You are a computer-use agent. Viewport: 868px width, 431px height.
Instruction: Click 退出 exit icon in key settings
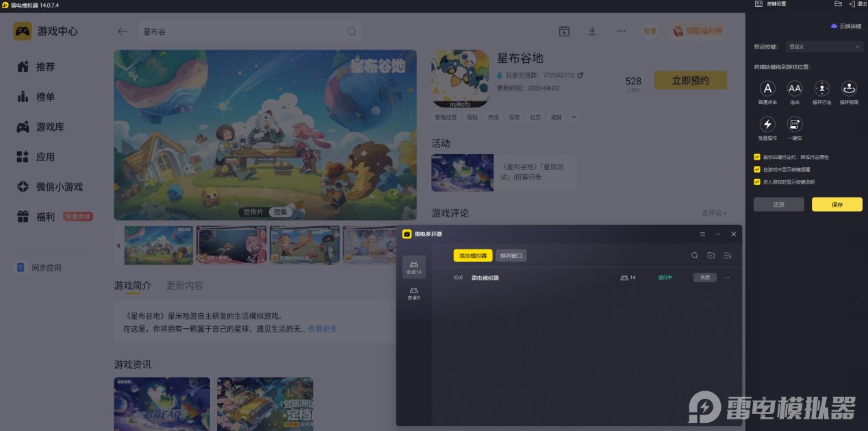coord(856,4)
